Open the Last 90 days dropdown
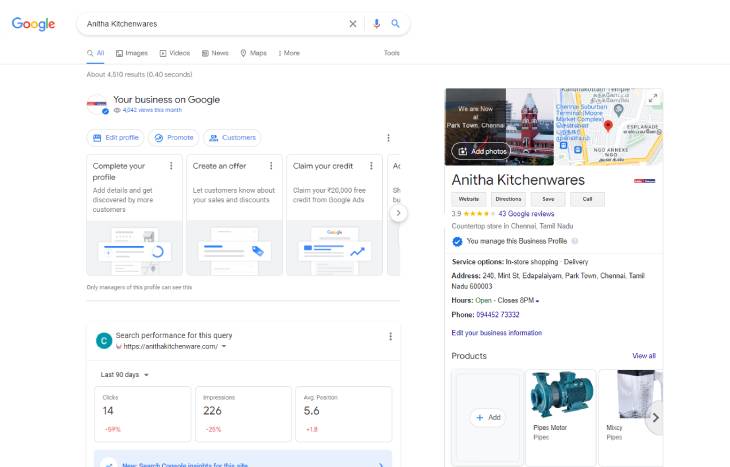The image size is (730, 467). tap(124, 375)
